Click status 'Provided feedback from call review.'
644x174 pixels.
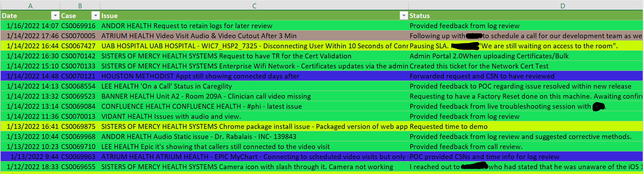(526, 147)
